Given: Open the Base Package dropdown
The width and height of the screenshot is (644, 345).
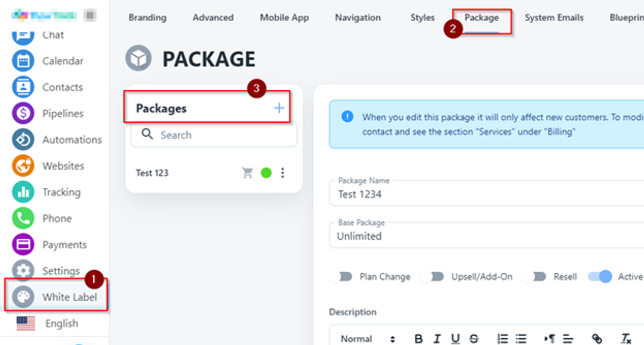Looking at the screenshot, I should click(x=484, y=236).
